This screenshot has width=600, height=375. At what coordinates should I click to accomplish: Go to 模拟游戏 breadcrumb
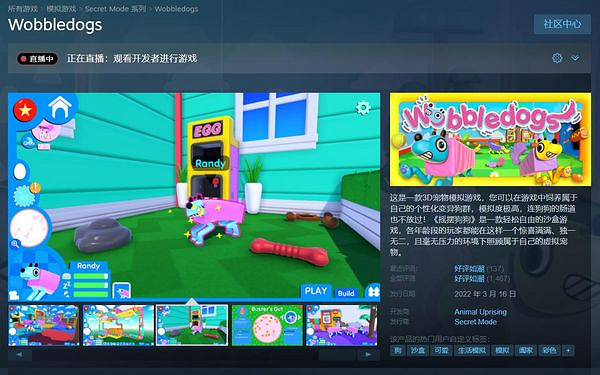[x=61, y=8]
